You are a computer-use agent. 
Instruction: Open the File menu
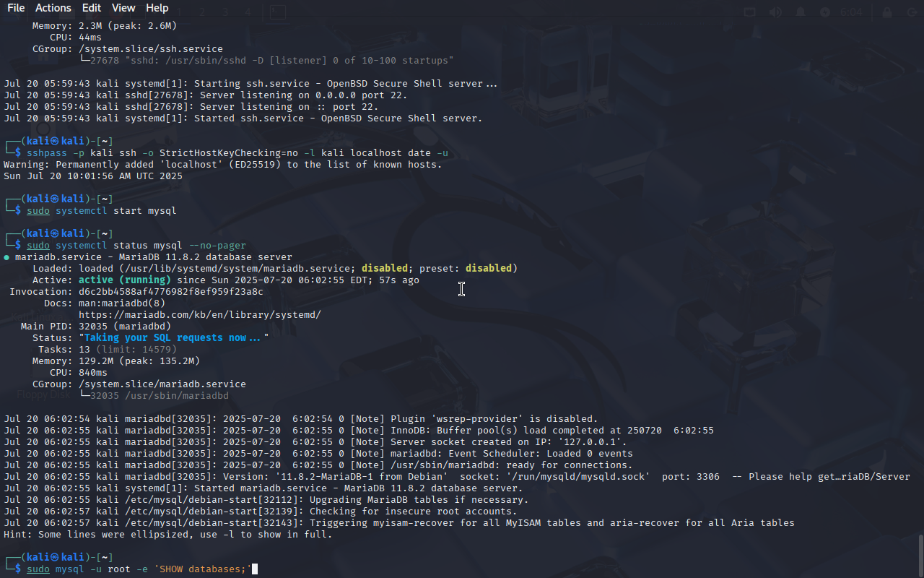[16, 8]
